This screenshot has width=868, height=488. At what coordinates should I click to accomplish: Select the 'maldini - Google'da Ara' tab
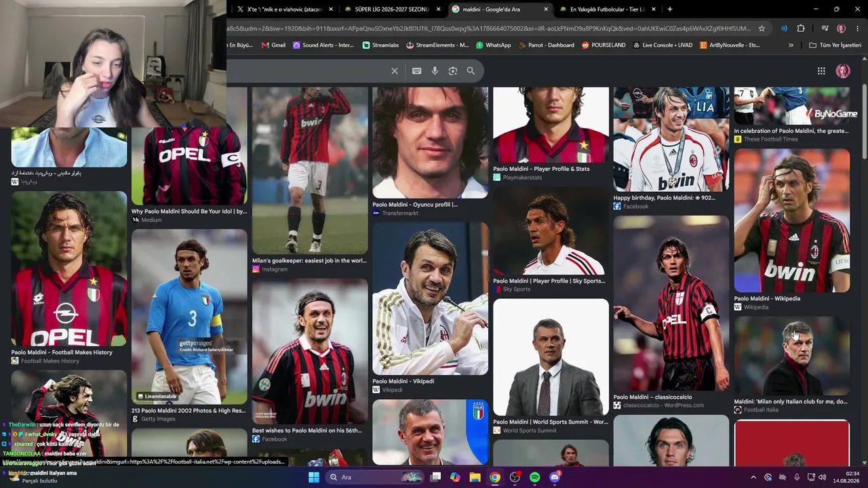coord(500,9)
